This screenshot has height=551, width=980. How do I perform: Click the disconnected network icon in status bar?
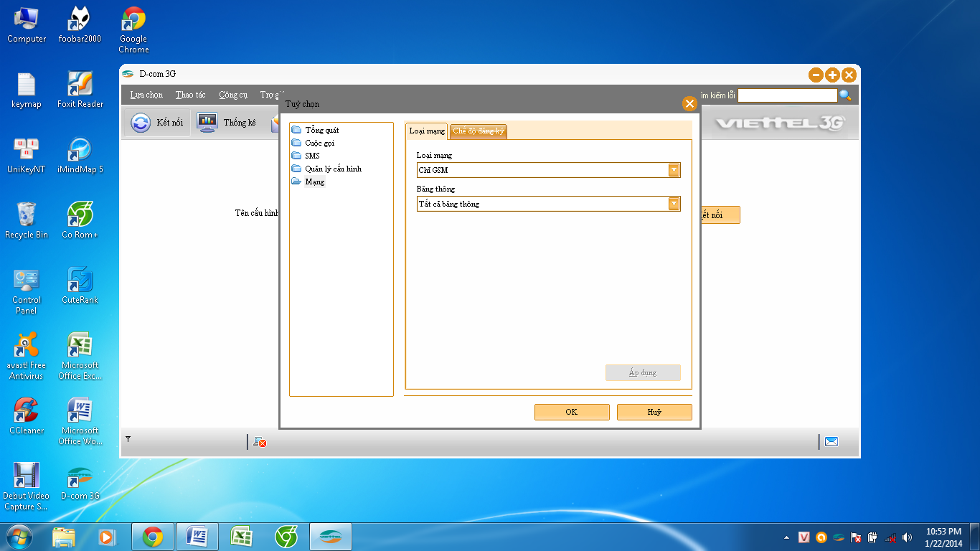[x=260, y=443]
